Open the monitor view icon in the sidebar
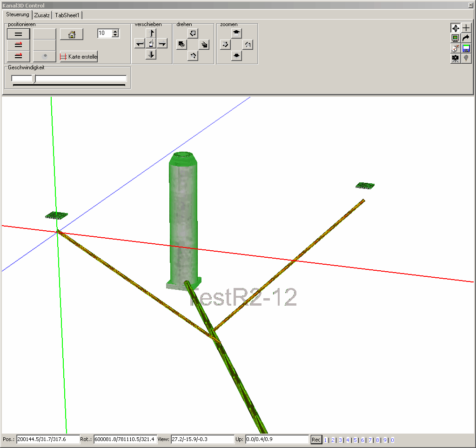476x448 pixels. coord(456,38)
